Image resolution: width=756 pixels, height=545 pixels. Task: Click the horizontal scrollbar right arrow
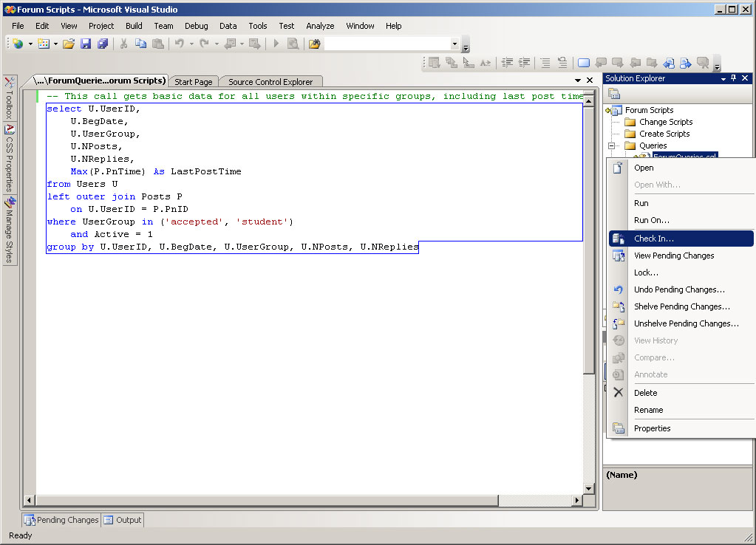577,500
